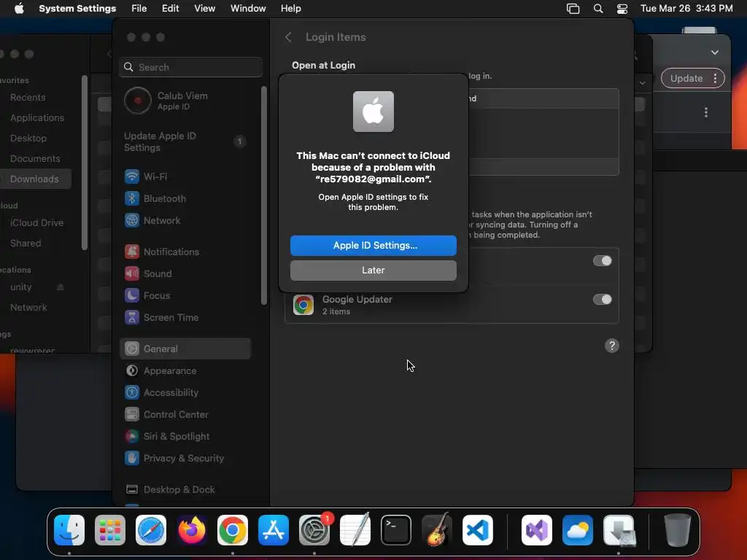
Task: Open Spotlight search in menu bar
Action: (598, 9)
